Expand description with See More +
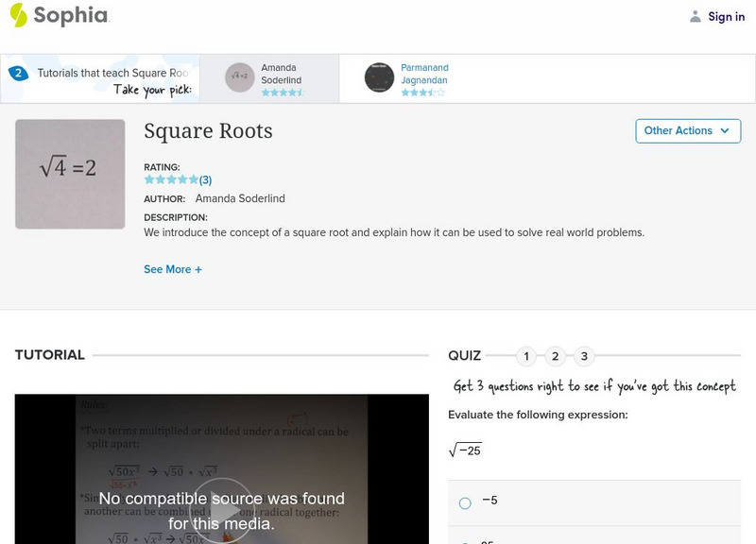 173,269
